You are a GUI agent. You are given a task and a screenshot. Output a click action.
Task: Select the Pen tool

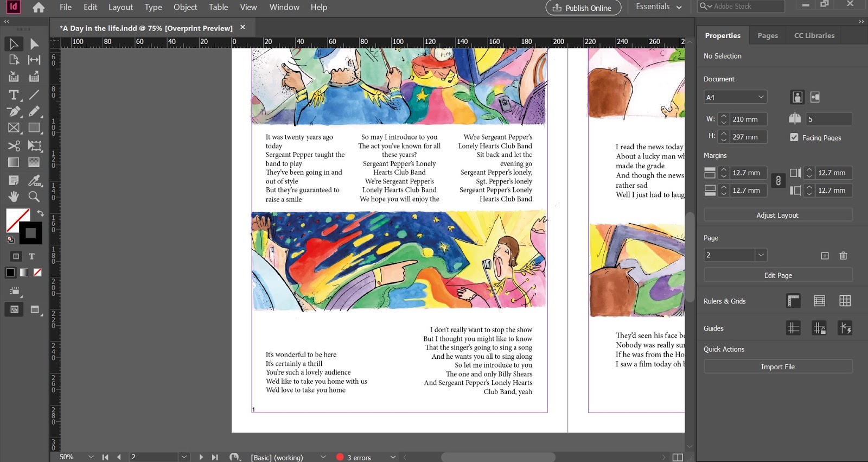(14, 111)
